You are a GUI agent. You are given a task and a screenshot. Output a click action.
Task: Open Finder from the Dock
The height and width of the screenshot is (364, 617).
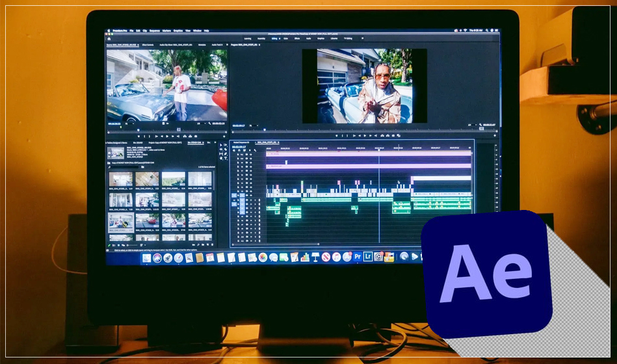pos(147,258)
